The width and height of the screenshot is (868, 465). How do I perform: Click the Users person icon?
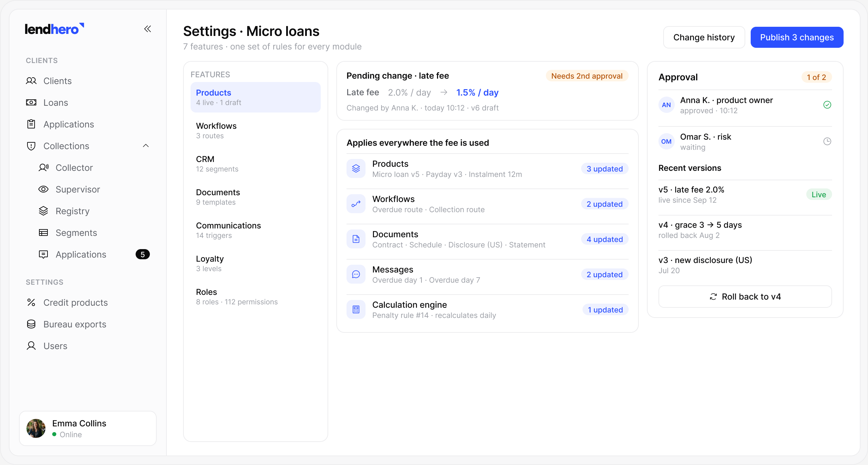(x=31, y=346)
